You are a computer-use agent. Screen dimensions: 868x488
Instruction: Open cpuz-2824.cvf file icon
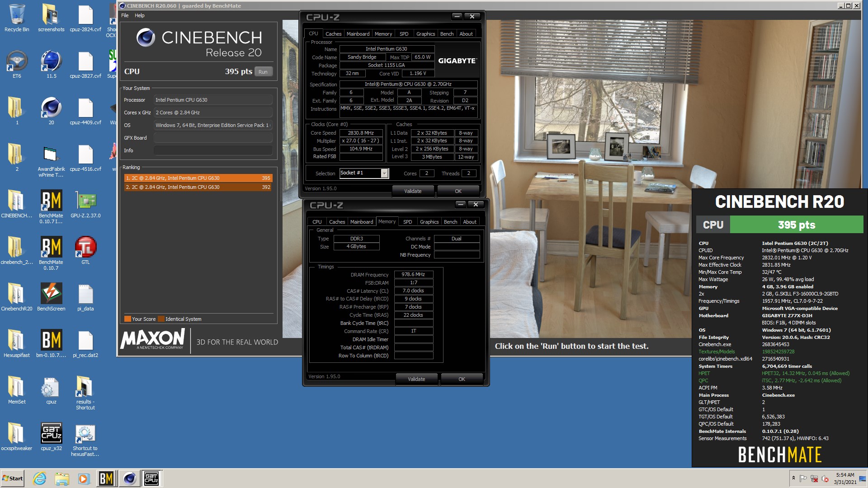pyautogui.click(x=85, y=18)
